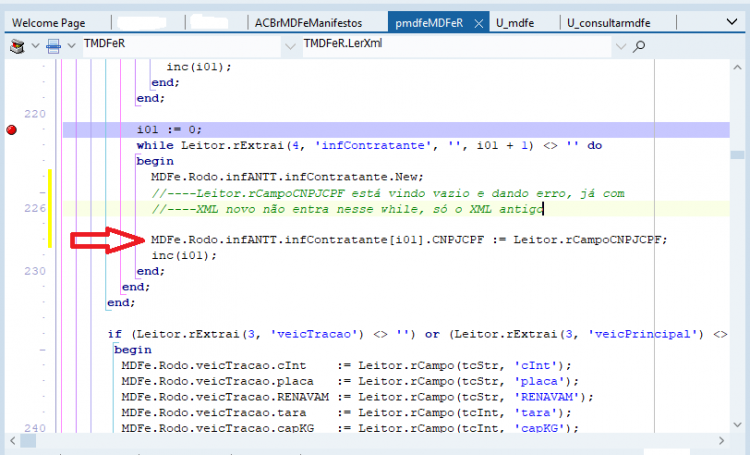Click the TMDFeR class combo field

click(x=182, y=46)
